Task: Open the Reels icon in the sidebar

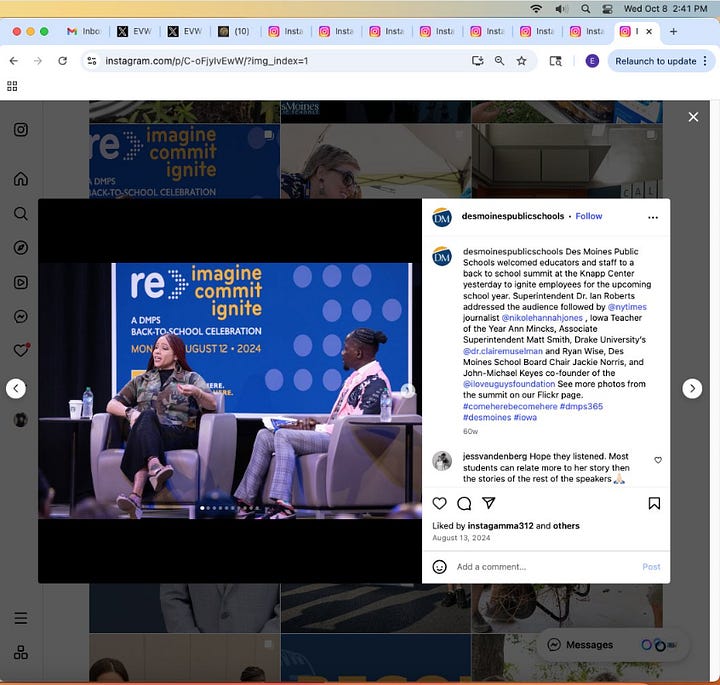Action: (x=21, y=282)
